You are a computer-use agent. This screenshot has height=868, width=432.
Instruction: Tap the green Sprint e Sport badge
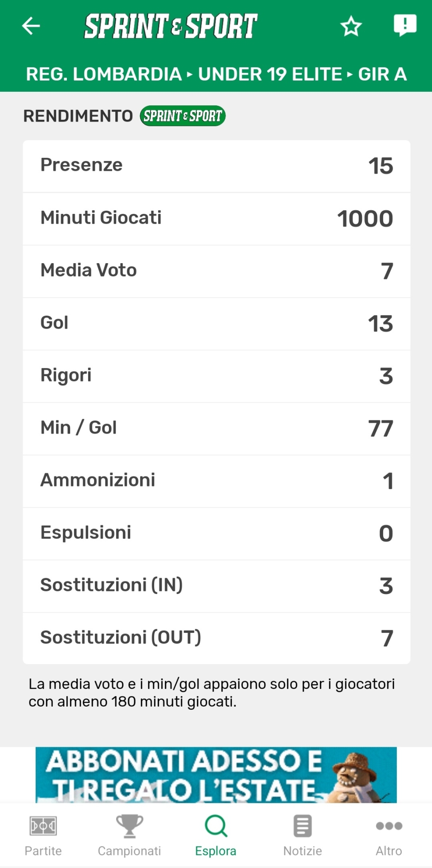point(182,116)
